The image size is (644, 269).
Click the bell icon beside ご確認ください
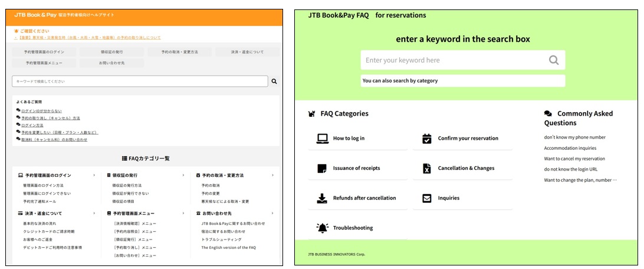pyautogui.click(x=16, y=31)
